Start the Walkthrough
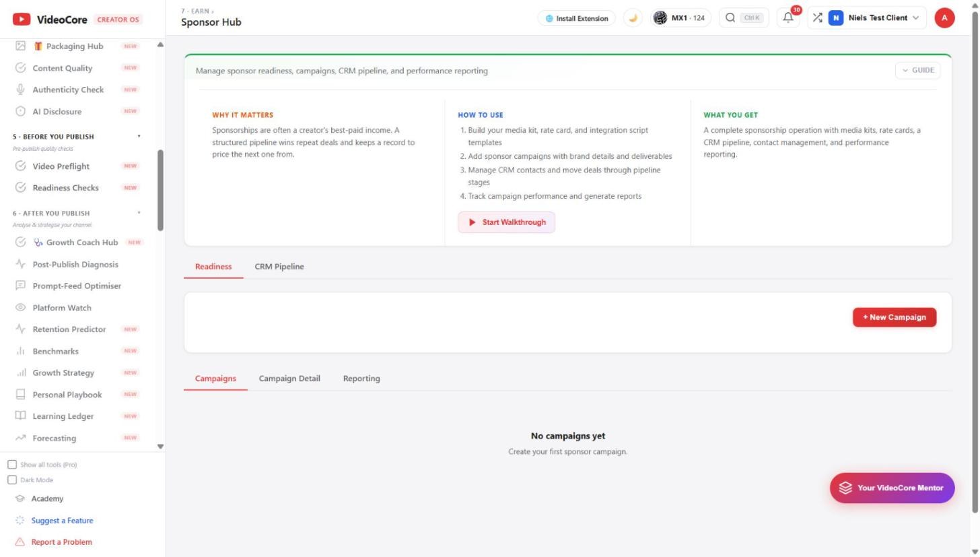 click(x=507, y=222)
